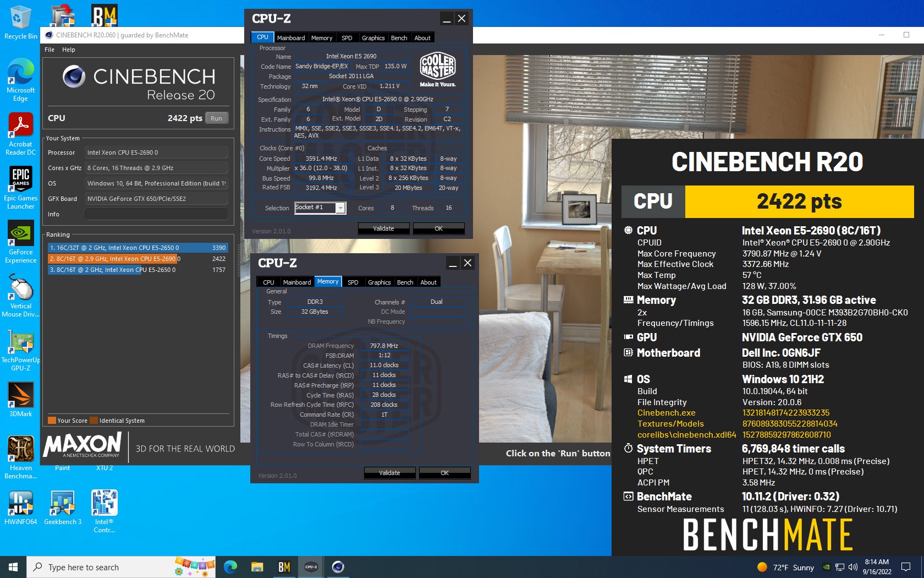Open Help menu in Cinebench
Viewport: 924px width, 578px height.
tap(69, 50)
